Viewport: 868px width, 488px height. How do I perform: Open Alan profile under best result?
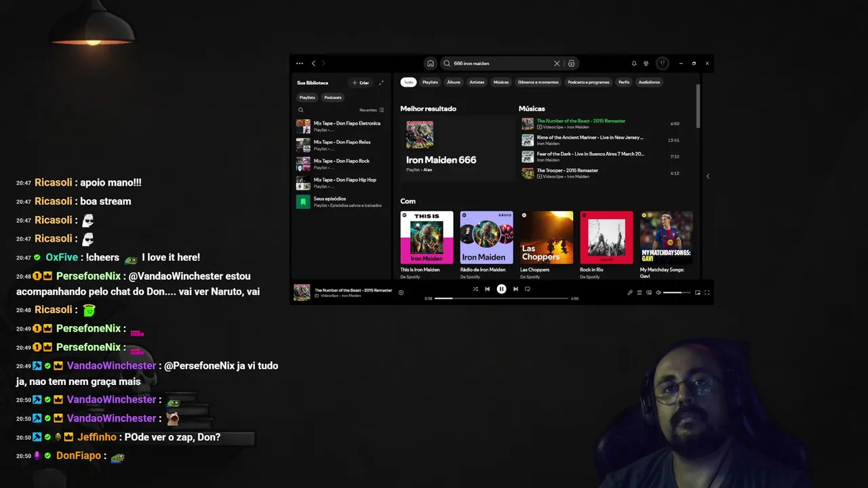pyautogui.click(x=428, y=170)
